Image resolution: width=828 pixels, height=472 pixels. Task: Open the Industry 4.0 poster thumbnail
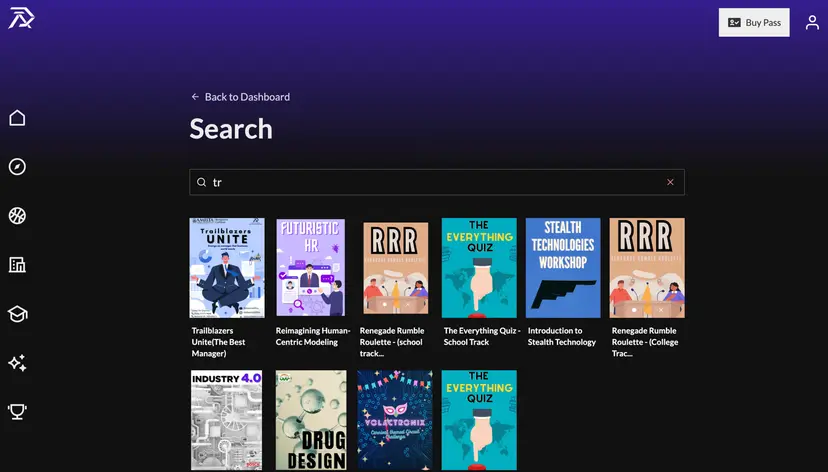[x=227, y=420]
